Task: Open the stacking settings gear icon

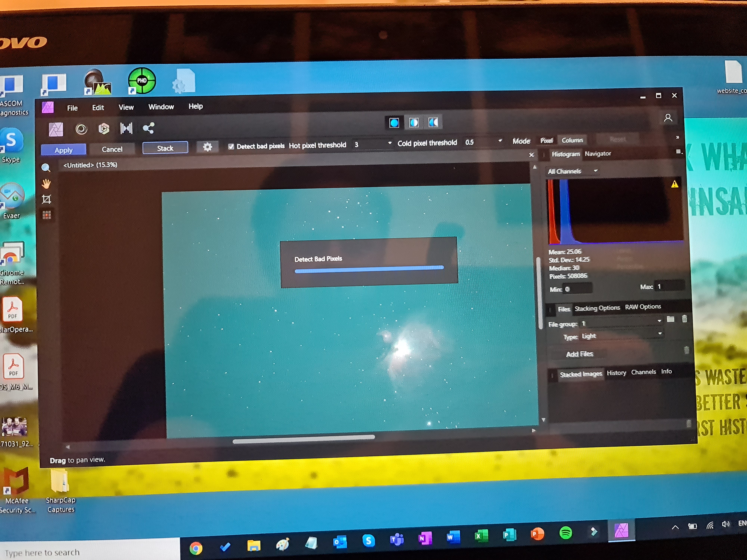Action: (207, 147)
